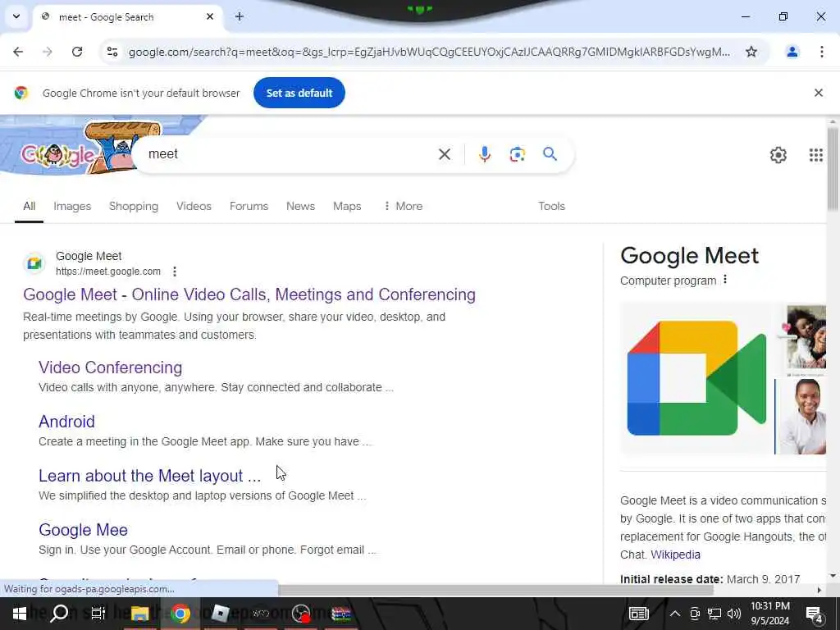Open Learn about the Meet layout link
Viewport: 840px width, 630px height.
pos(149,476)
